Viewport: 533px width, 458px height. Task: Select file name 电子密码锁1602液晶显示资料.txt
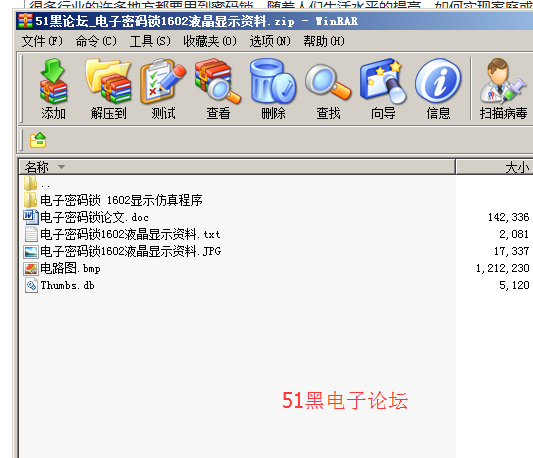point(130,234)
